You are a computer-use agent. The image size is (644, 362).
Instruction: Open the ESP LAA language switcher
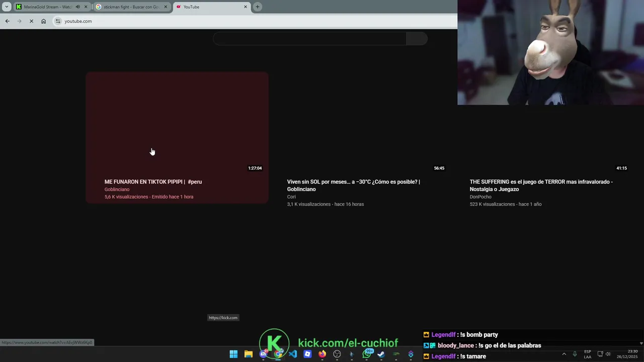click(588, 354)
